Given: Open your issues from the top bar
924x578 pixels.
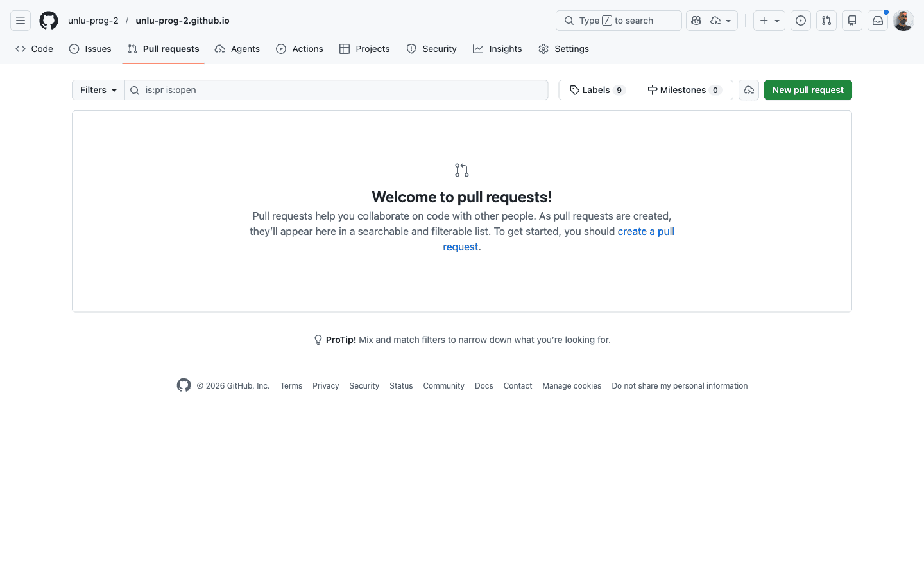Looking at the screenshot, I should click(x=800, y=20).
